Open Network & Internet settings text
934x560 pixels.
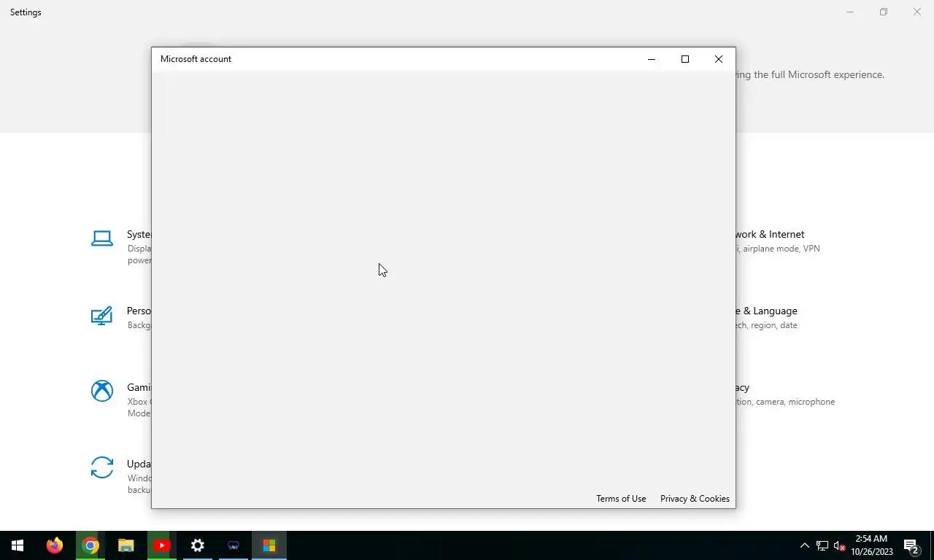pyautogui.click(x=770, y=234)
